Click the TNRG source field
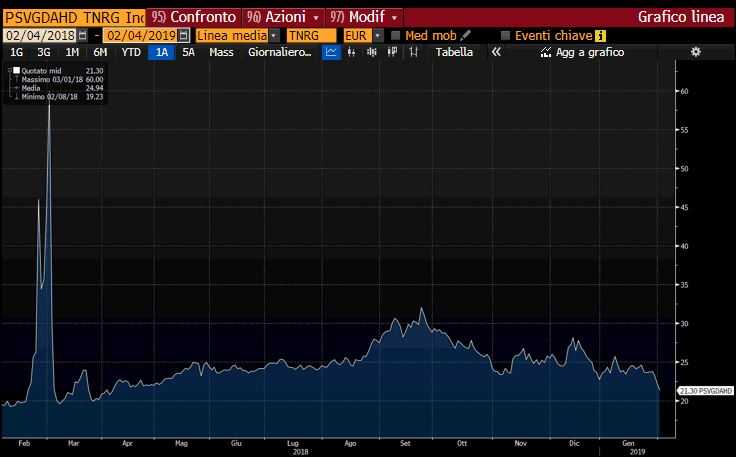This screenshot has height=457, width=736. click(x=312, y=36)
